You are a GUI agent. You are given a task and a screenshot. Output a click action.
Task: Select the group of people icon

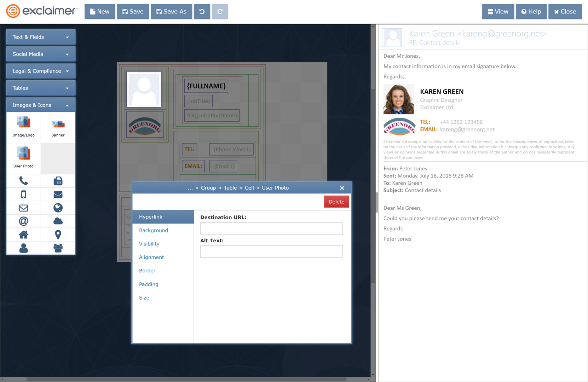click(x=58, y=248)
